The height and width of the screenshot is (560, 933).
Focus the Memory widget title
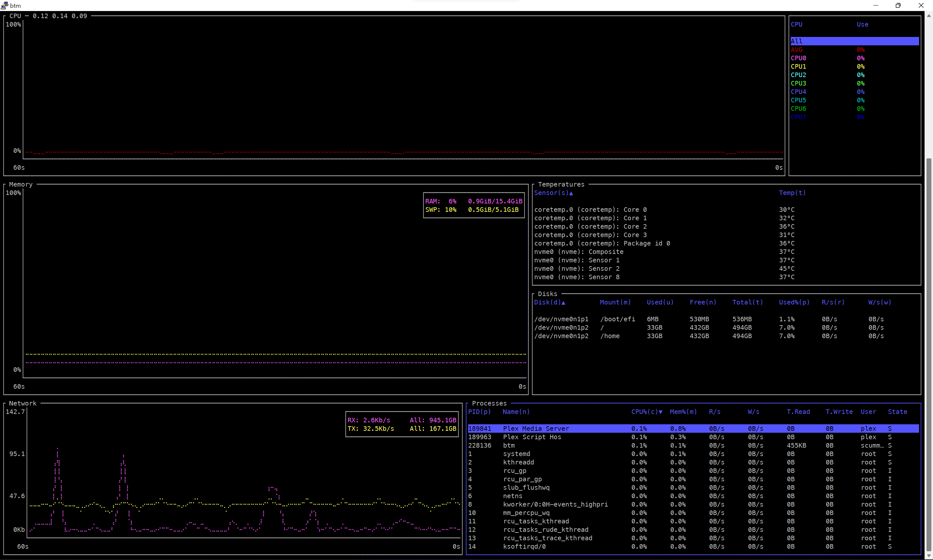[x=21, y=185]
